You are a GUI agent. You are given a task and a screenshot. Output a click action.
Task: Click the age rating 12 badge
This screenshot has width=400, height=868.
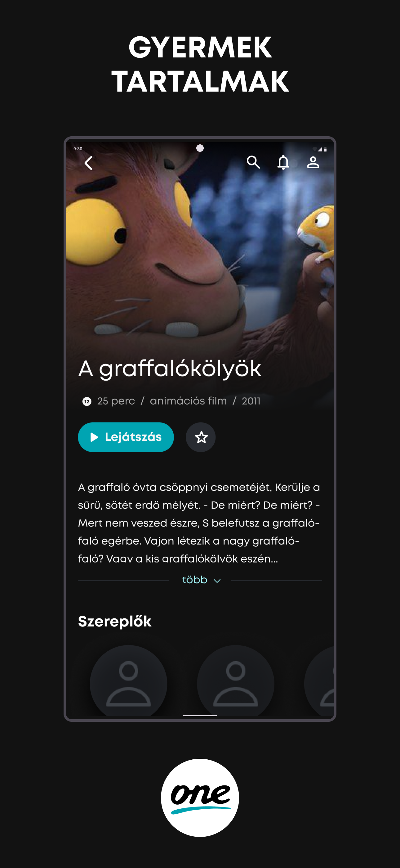tap(87, 401)
